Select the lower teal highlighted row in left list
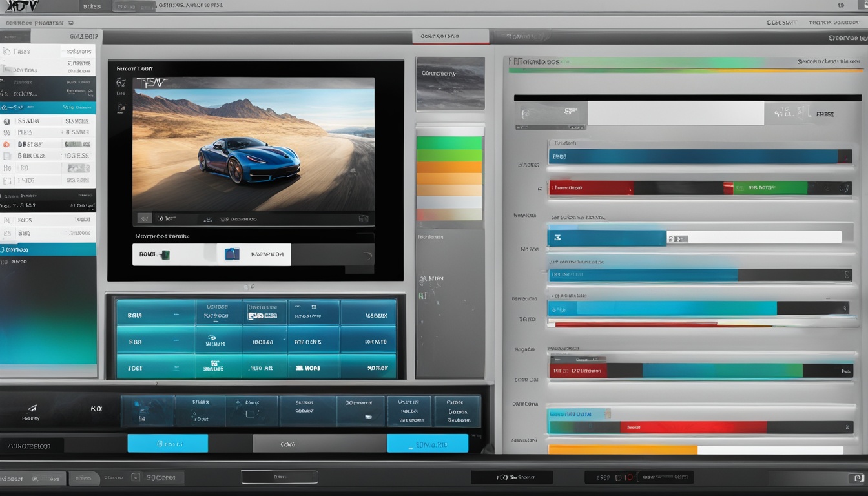The image size is (868, 496). click(48, 249)
